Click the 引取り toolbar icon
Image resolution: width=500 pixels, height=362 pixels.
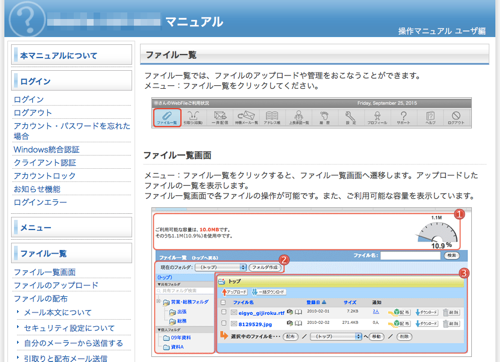(x=193, y=117)
